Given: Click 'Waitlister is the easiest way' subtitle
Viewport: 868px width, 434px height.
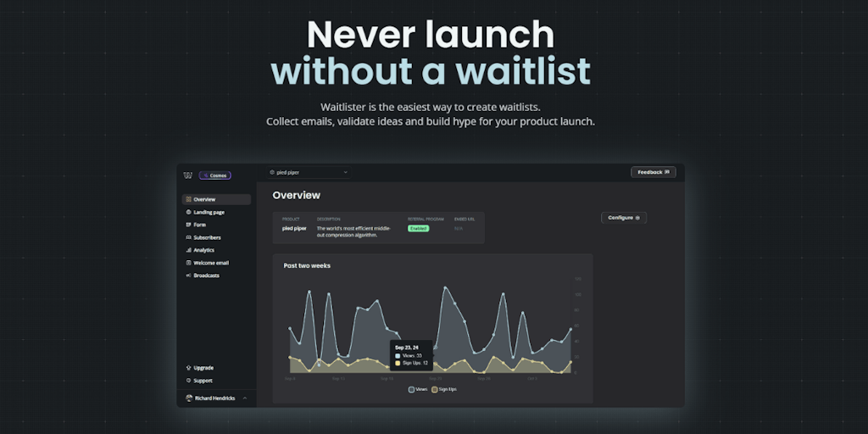Looking at the screenshot, I should (431, 107).
